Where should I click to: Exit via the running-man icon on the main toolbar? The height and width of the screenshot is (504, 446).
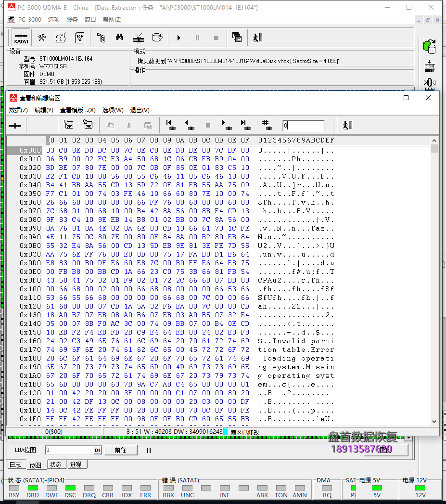click(x=256, y=37)
